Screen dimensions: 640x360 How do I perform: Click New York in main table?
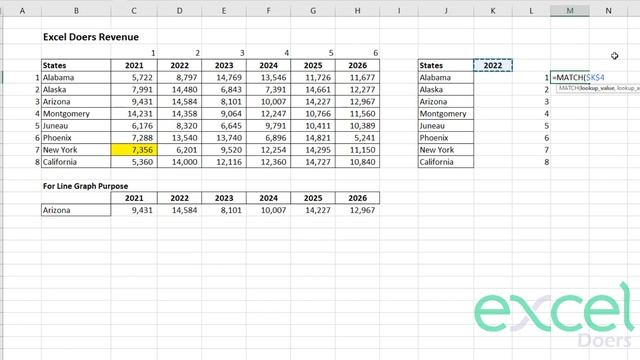76,150
